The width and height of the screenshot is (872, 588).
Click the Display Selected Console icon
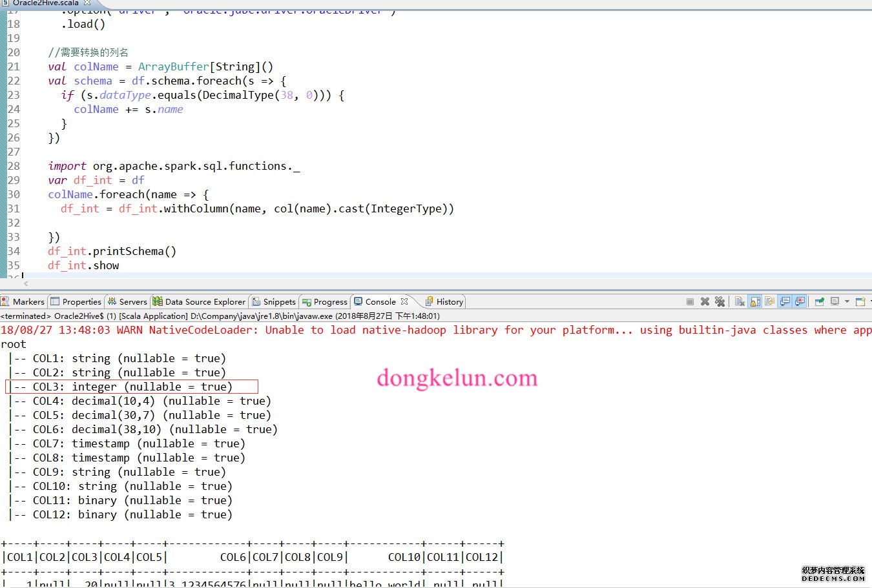pyautogui.click(x=835, y=301)
